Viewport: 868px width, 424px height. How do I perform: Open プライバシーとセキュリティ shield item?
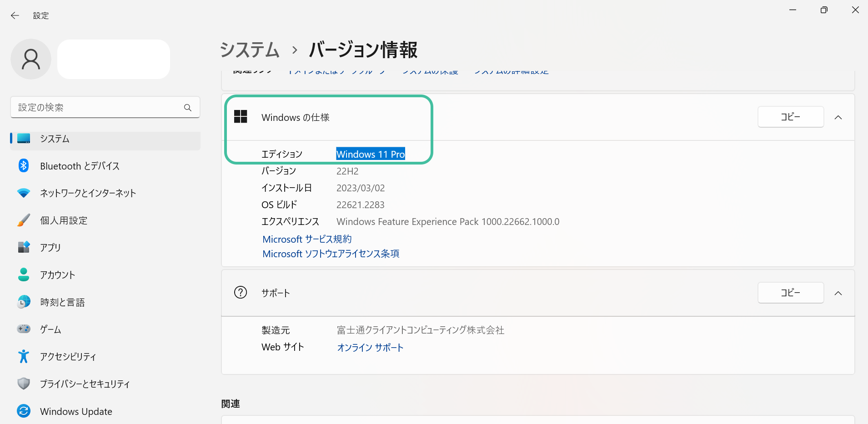pyautogui.click(x=85, y=384)
